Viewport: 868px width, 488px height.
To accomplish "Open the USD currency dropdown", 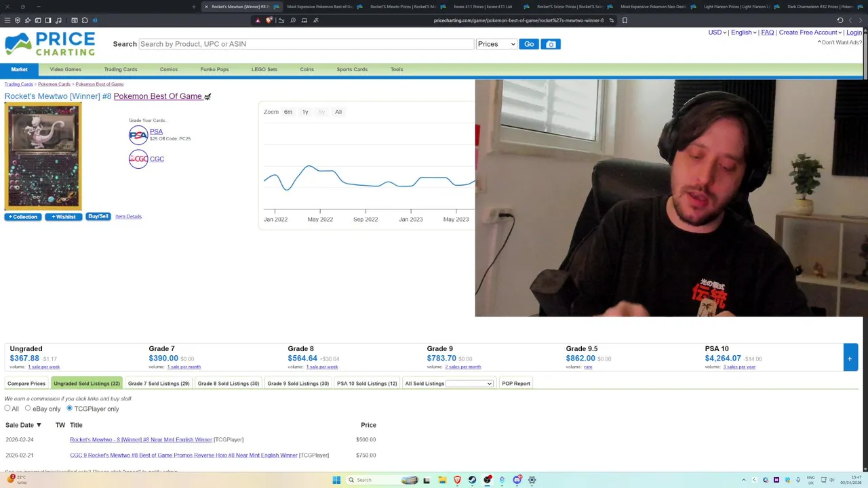I will pyautogui.click(x=717, y=33).
